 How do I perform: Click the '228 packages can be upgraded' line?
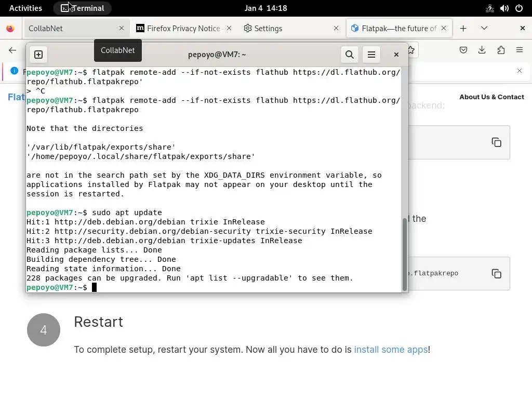point(190,278)
